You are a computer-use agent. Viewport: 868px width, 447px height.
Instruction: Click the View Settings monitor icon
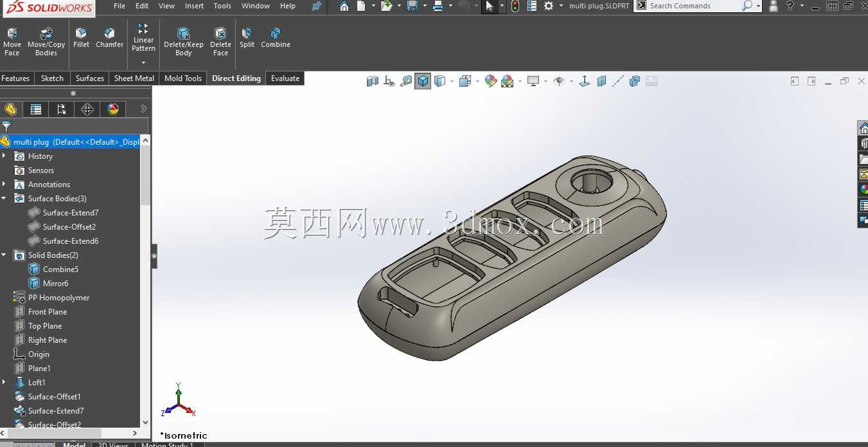coord(533,81)
